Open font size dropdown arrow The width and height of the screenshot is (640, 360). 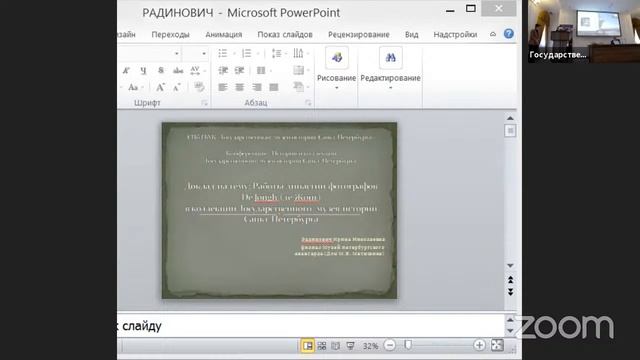(x=204, y=53)
